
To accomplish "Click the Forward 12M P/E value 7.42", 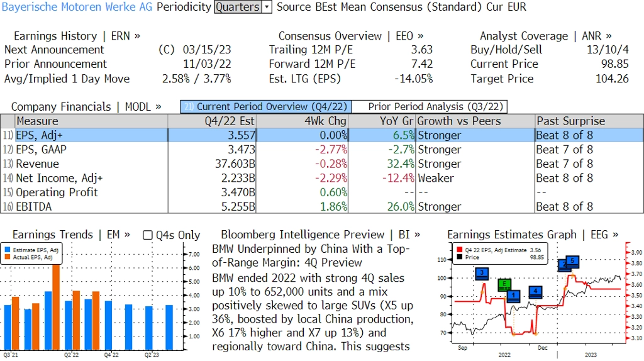I will (x=422, y=64).
